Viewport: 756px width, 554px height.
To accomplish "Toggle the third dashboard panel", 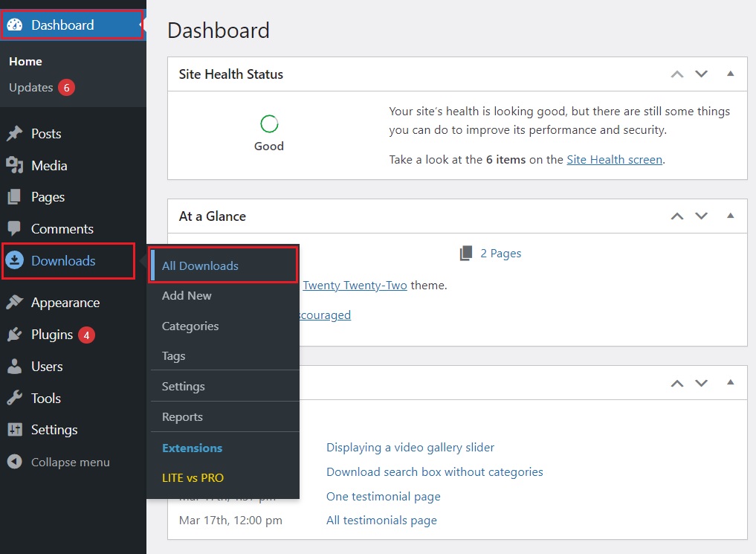I will pos(731,382).
